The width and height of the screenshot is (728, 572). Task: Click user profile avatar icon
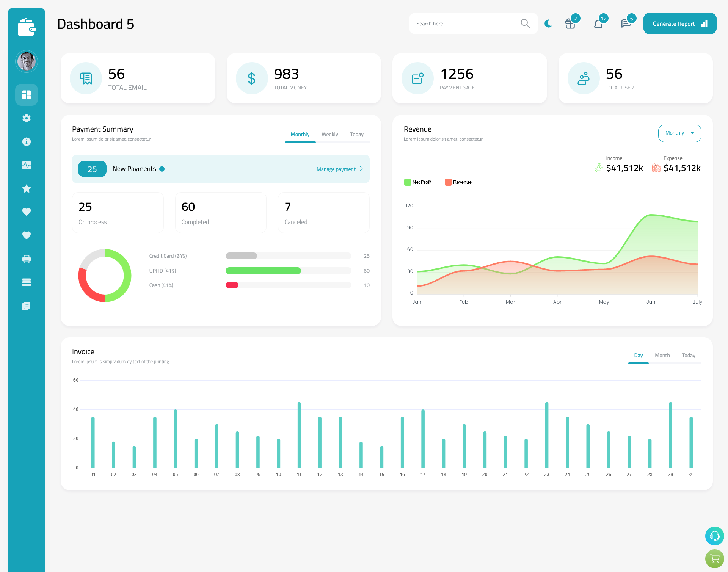pos(27,61)
